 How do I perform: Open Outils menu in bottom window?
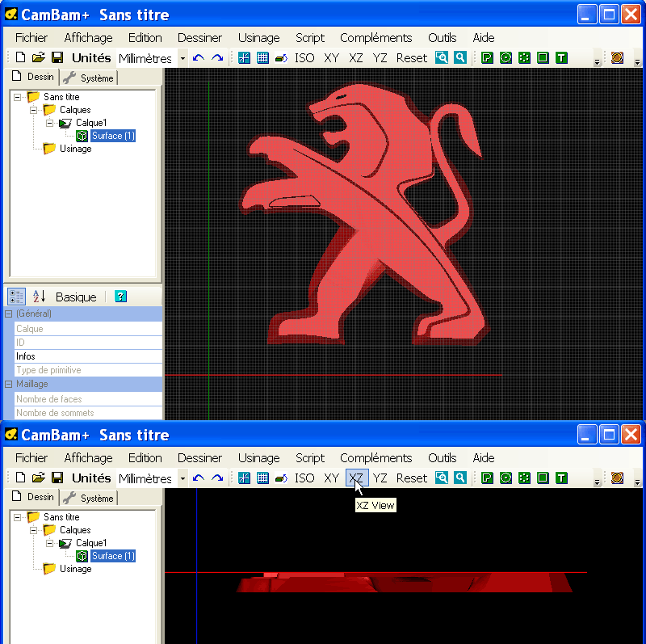tap(442, 458)
